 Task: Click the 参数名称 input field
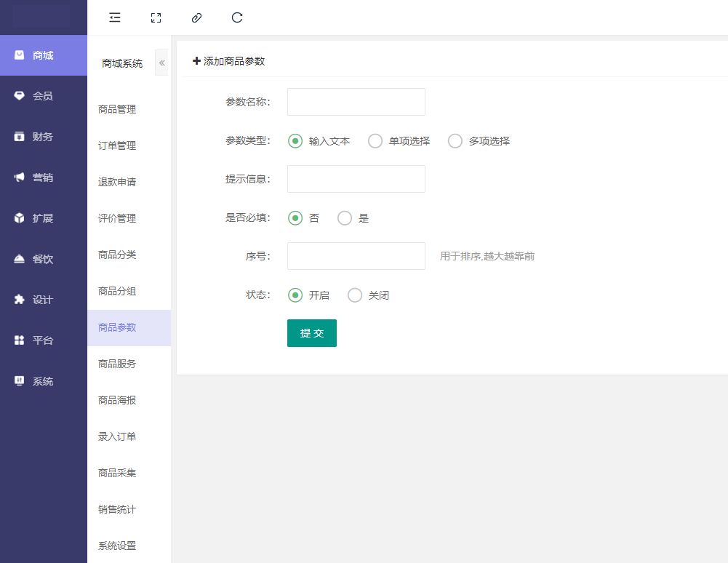[x=356, y=102]
